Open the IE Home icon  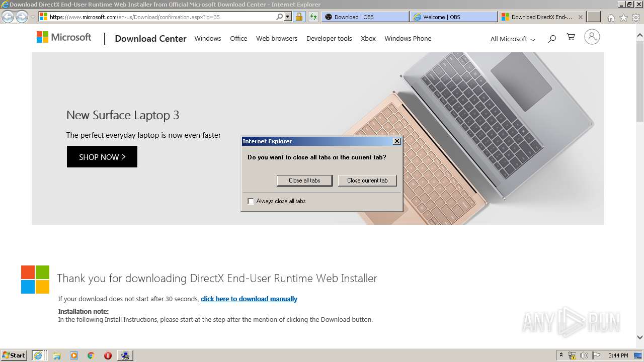point(611,18)
